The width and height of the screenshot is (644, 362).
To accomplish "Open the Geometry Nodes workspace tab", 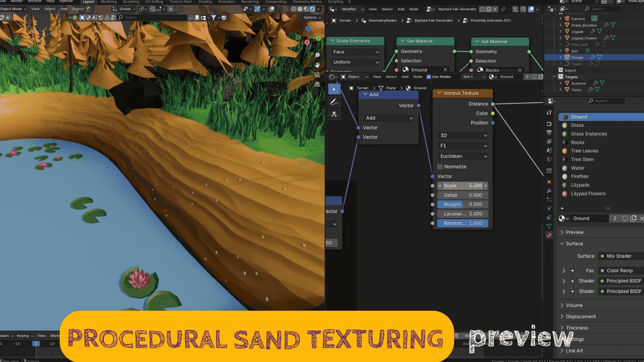I will click(x=307, y=2).
